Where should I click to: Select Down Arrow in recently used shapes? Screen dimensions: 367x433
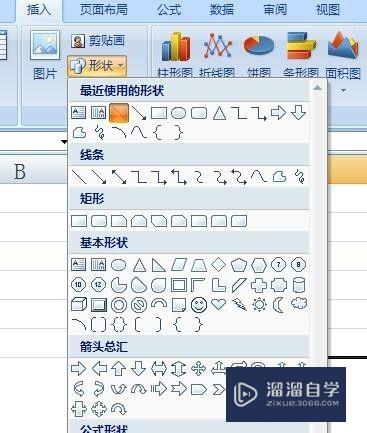point(298,112)
